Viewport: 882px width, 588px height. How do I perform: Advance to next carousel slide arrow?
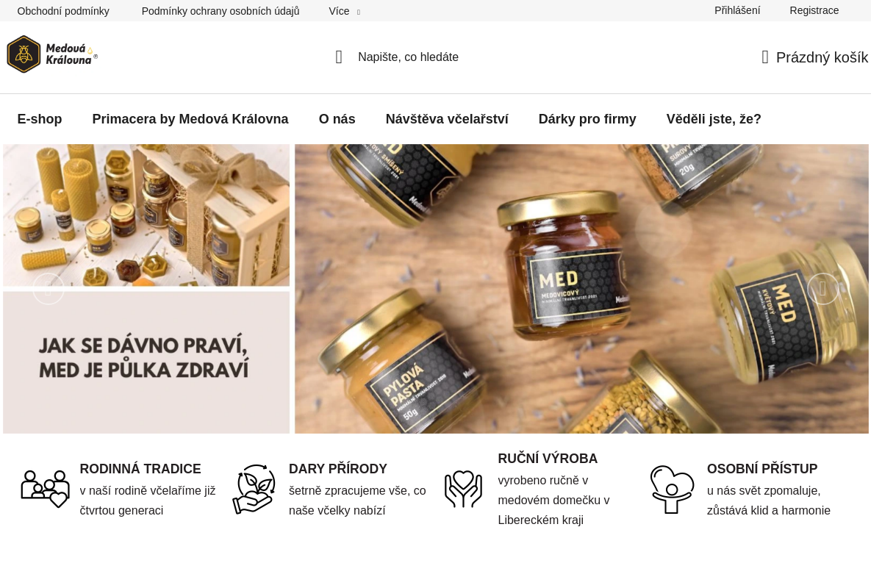pyautogui.click(x=823, y=289)
